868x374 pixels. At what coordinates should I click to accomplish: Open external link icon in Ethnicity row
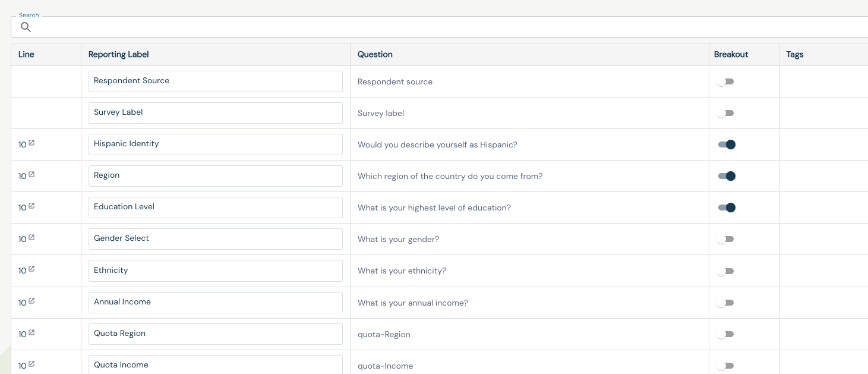click(31, 269)
